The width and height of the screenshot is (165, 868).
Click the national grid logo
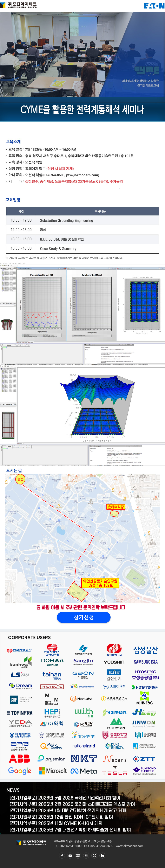[84, 746]
